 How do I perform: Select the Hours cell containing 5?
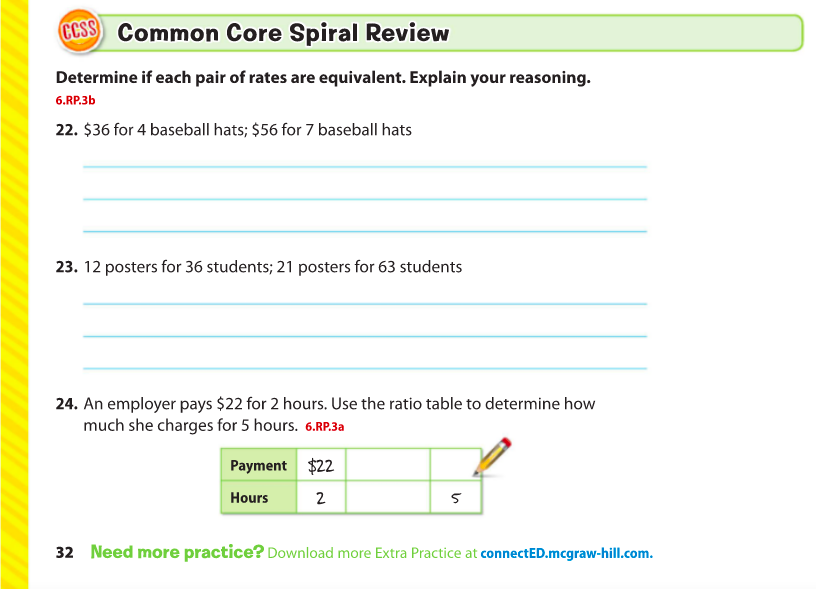point(455,497)
